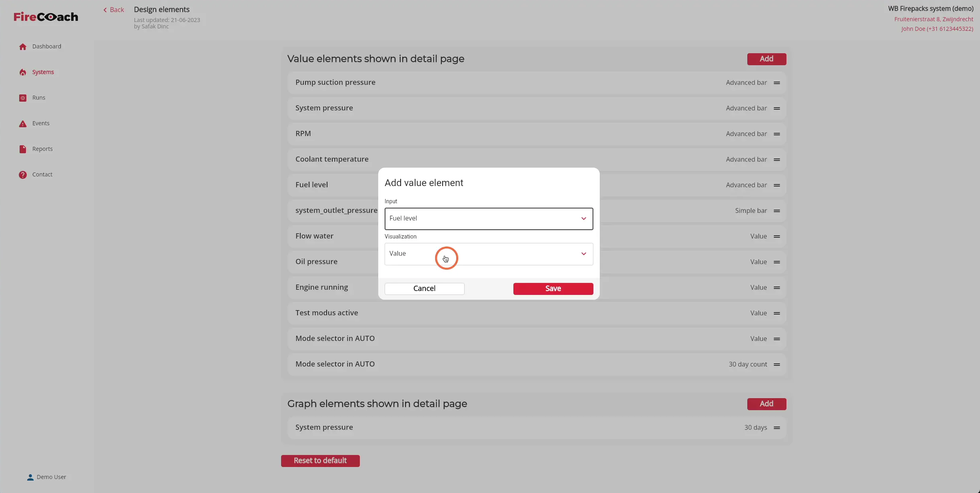This screenshot has height=493, width=980.
Task: Click the handle on Simple bar row
Action: tap(777, 211)
